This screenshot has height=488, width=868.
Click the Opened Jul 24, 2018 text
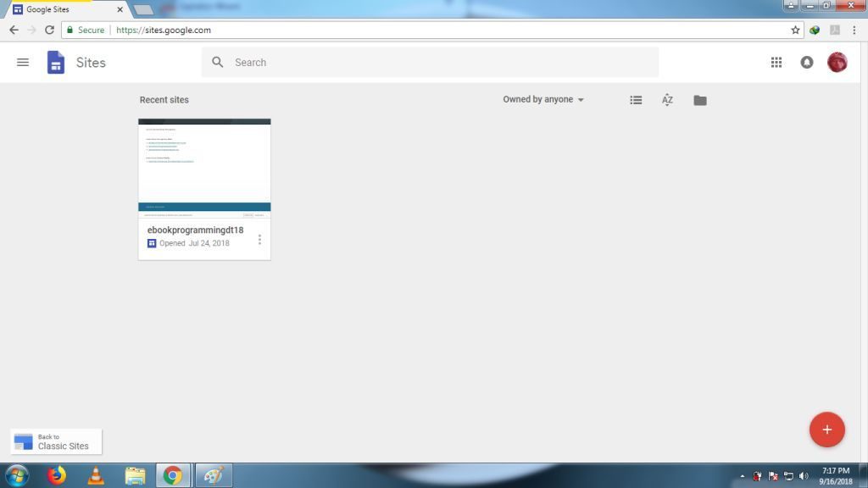[x=194, y=243]
